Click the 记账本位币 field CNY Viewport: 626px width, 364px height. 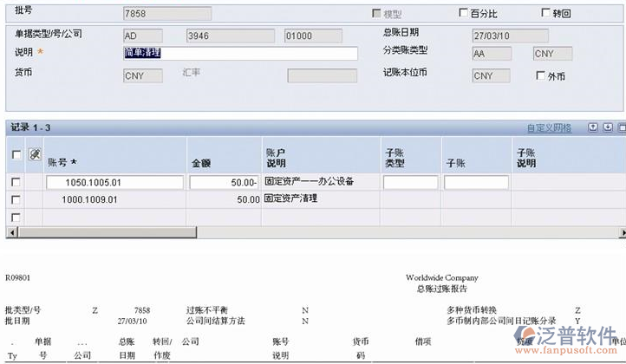[x=491, y=76]
